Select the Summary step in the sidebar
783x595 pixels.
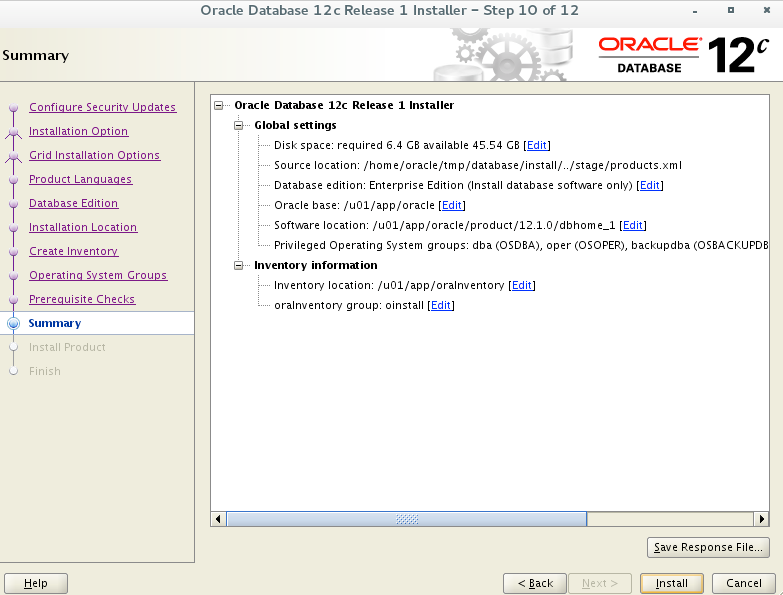click(54, 323)
